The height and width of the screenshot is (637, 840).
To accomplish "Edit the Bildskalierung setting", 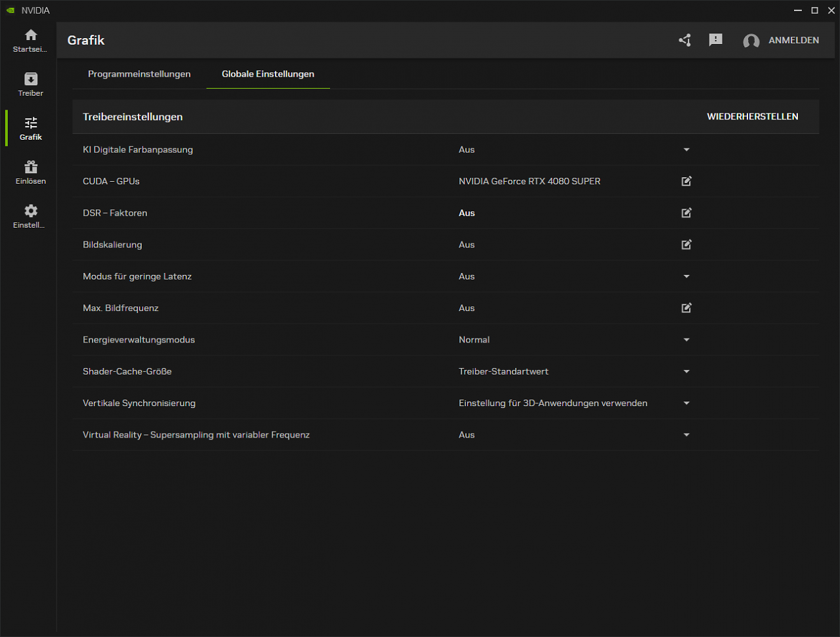I will point(686,245).
